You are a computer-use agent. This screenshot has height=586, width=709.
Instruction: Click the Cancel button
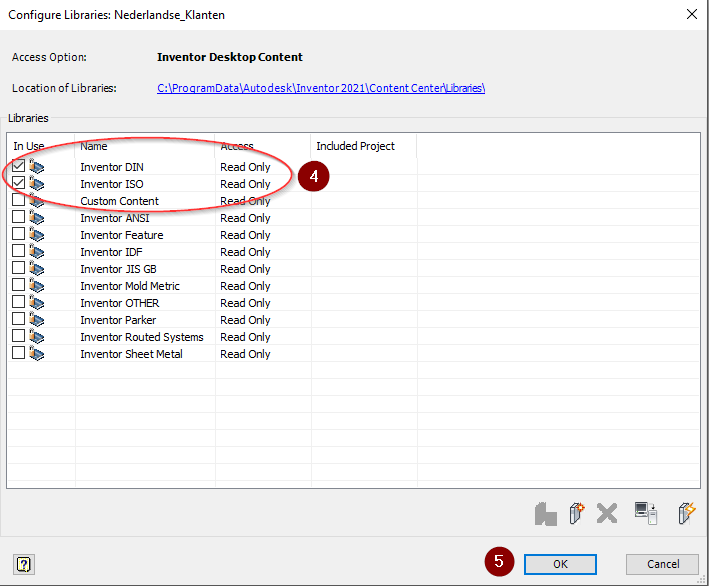point(662,564)
